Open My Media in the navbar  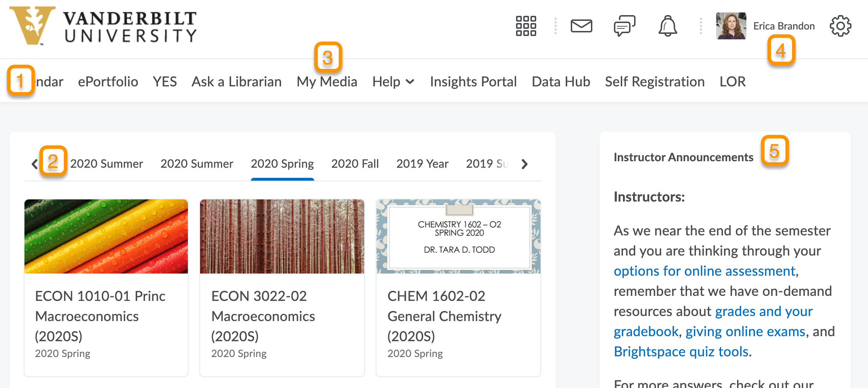pos(327,82)
